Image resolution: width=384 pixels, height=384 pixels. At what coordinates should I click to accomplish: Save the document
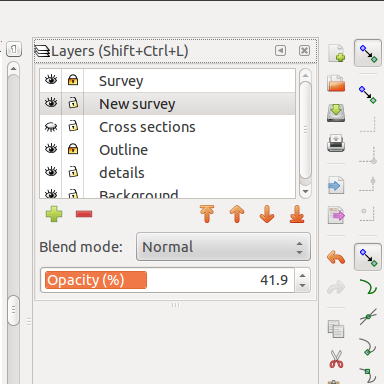coord(336,113)
